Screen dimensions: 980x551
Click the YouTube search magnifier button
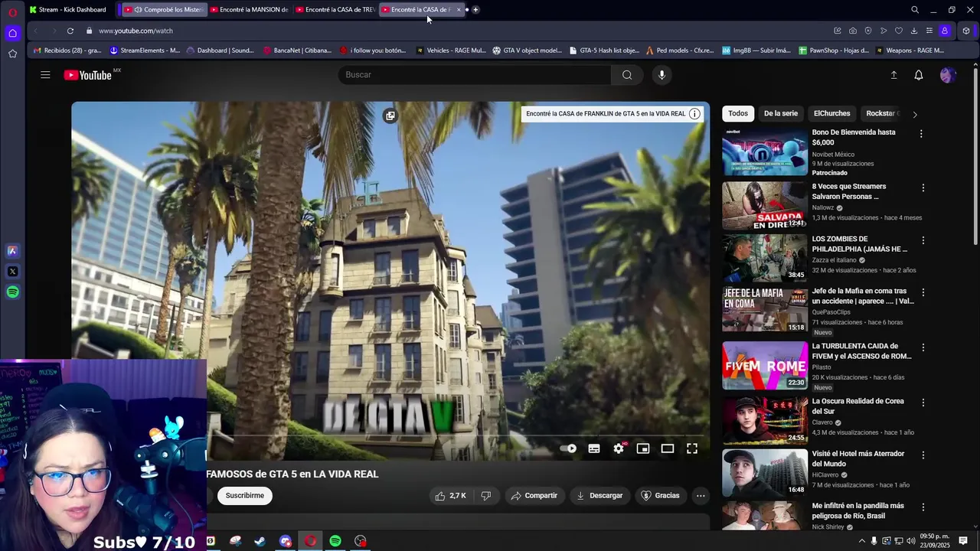[627, 75]
